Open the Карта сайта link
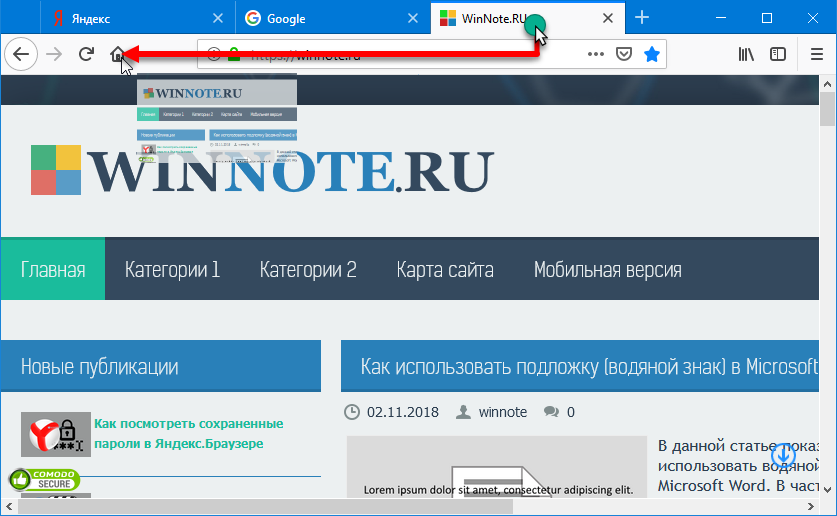 coord(445,270)
